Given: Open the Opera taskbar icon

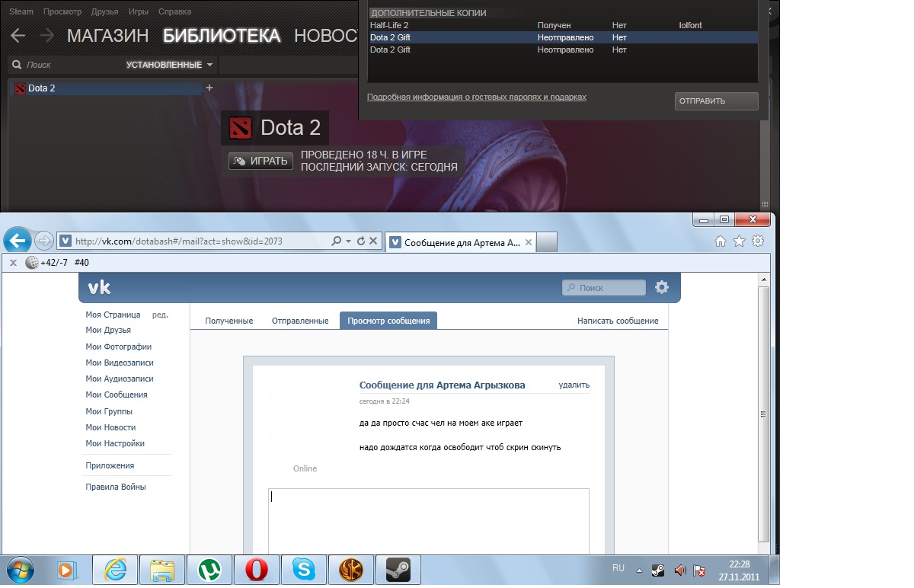Looking at the screenshot, I should coord(256,569).
